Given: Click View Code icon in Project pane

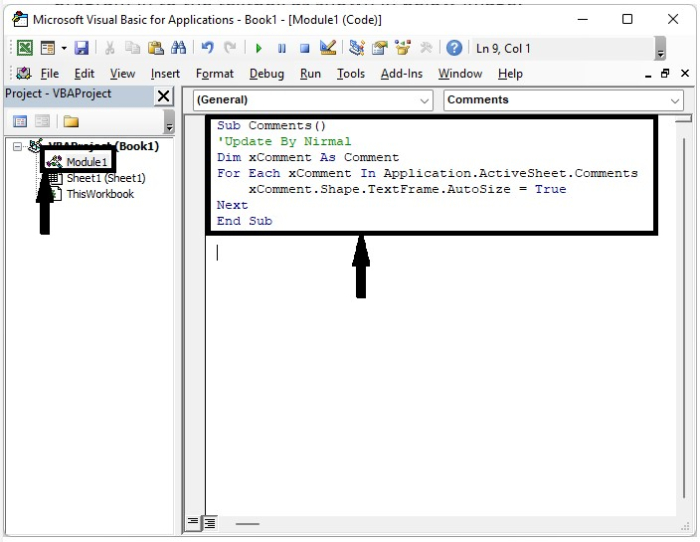Looking at the screenshot, I should tap(20, 121).
